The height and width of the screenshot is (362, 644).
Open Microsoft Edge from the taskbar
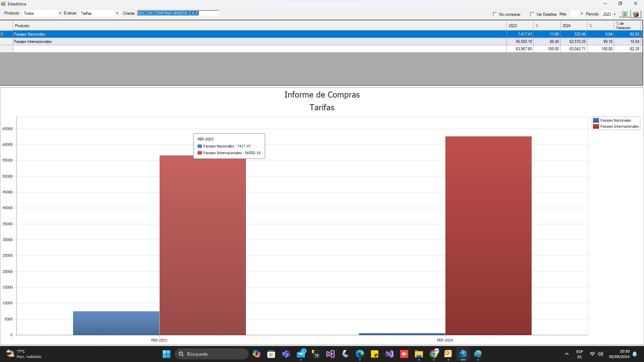pyautogui.click(x=360, y=354)
